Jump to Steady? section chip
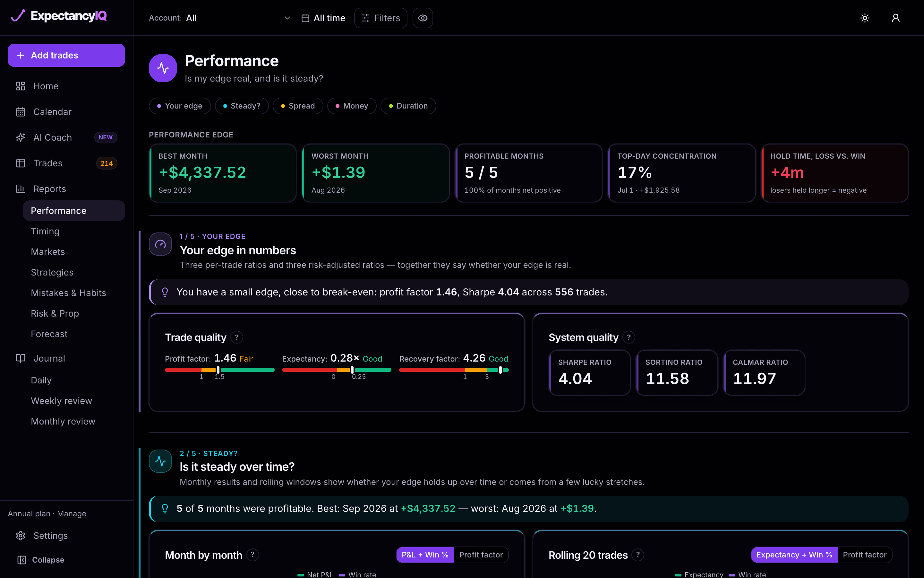Screen dimensions: 924x578 (242, 106)
